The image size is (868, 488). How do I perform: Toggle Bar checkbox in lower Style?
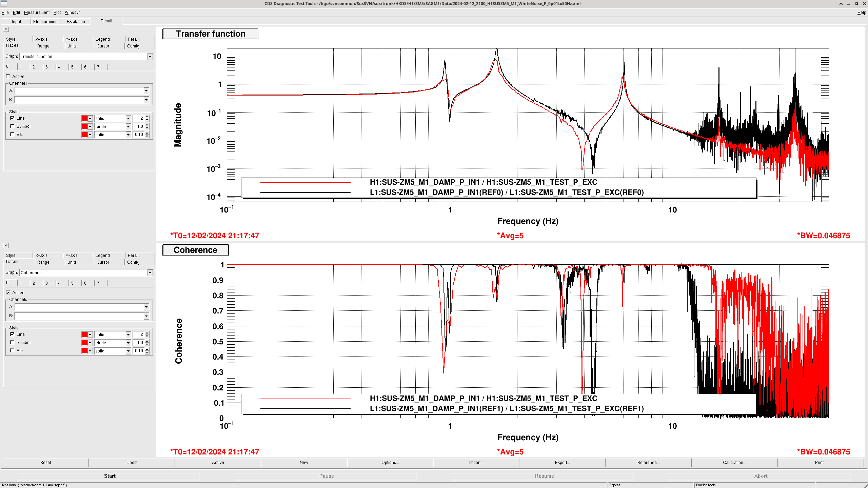[13, 351]
